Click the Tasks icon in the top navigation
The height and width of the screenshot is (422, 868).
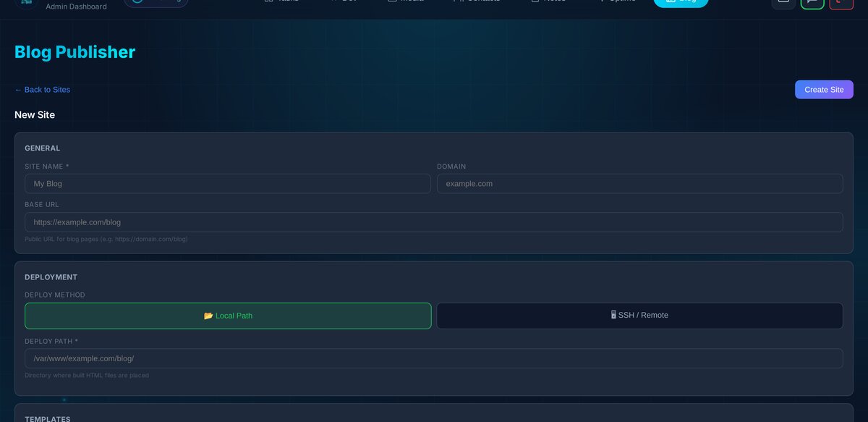tap(268, 1)
